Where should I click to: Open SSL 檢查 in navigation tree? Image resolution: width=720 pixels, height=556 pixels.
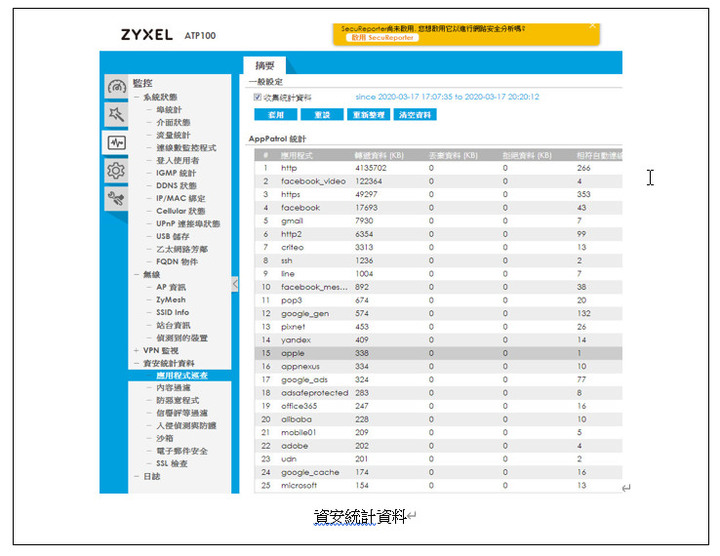(172, 464)
